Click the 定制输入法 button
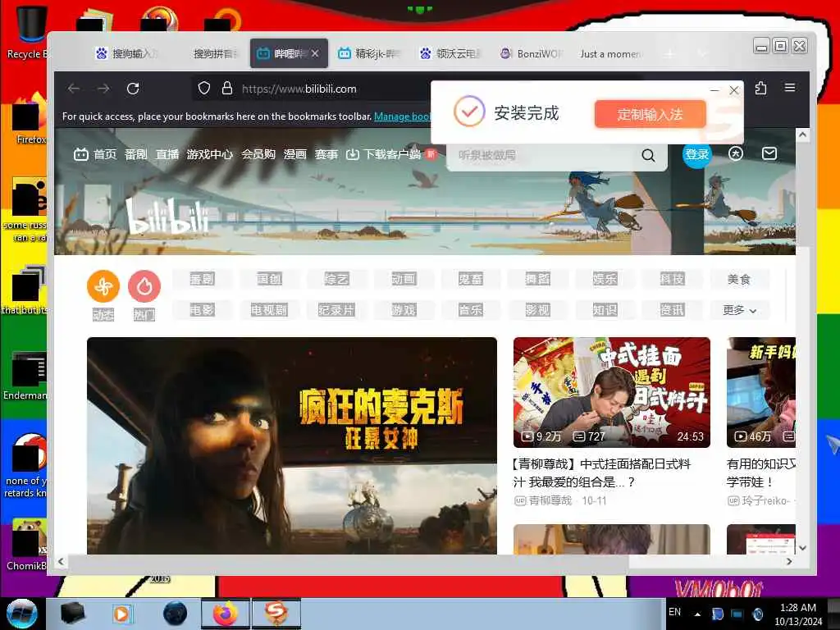840x630 pixels. [x=650, y=114]
